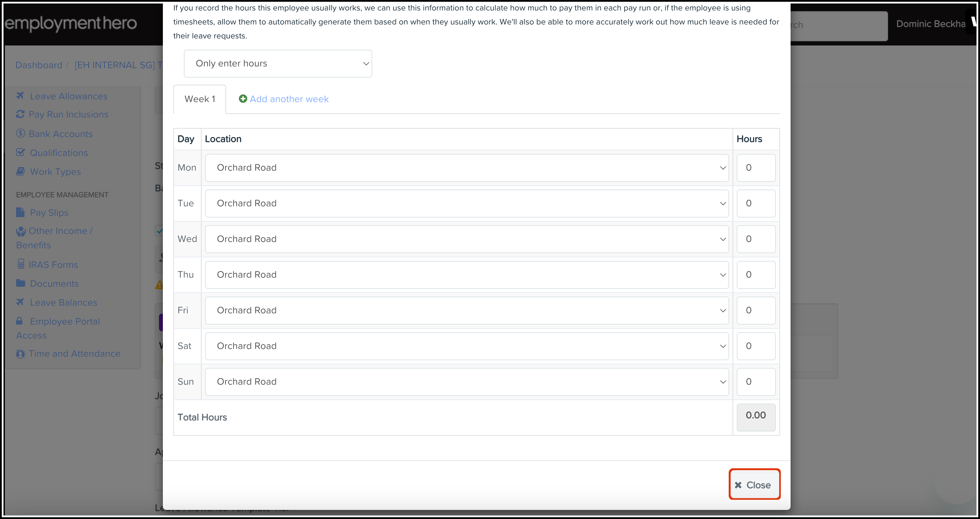
Task: Open the 'Only enter hours' dropdown
Action: coord(278,64)
